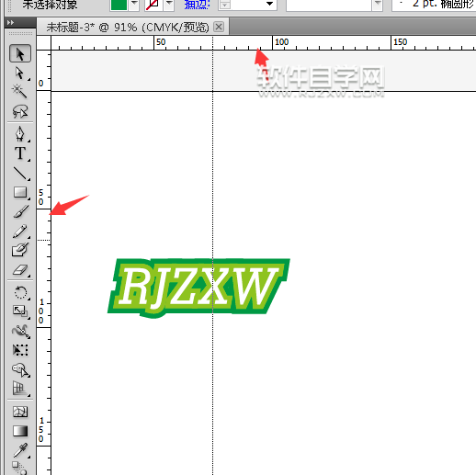The height and width of the screenshot is (475, 476).
Task: Select the Magic Wand tool
Action: point(20,91)
